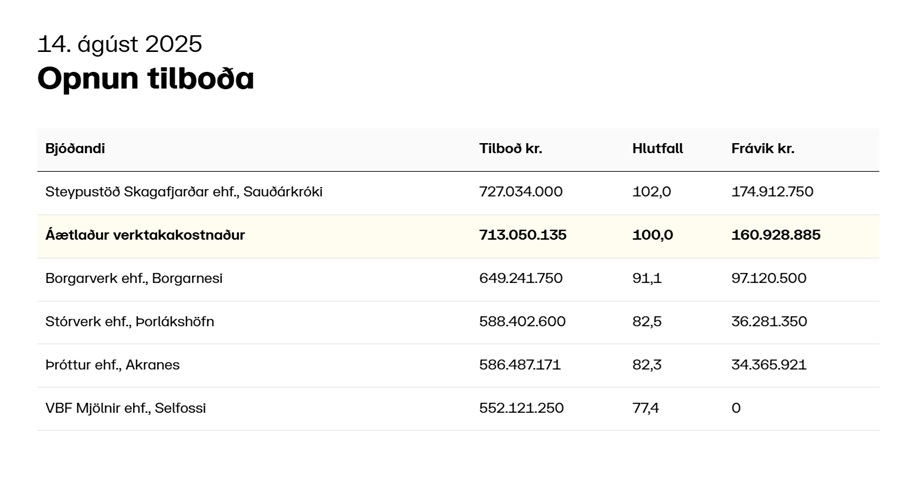
Task: Click VBF Mjölnir ehf., Selfossi bidder
Action: pos(126,408)
